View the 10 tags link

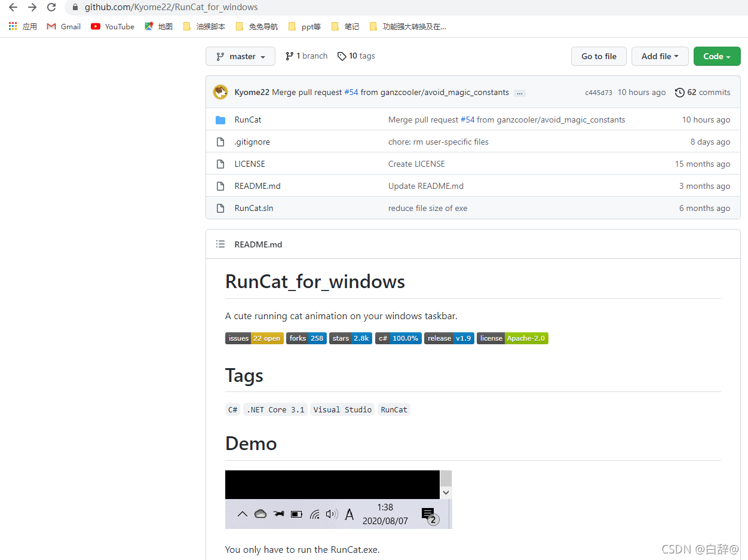356,56
